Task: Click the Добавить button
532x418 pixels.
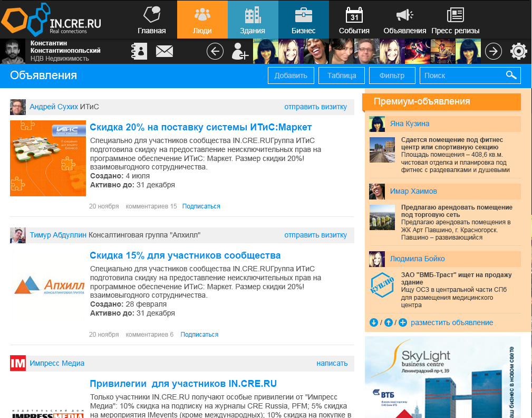Action: (291, 75)
